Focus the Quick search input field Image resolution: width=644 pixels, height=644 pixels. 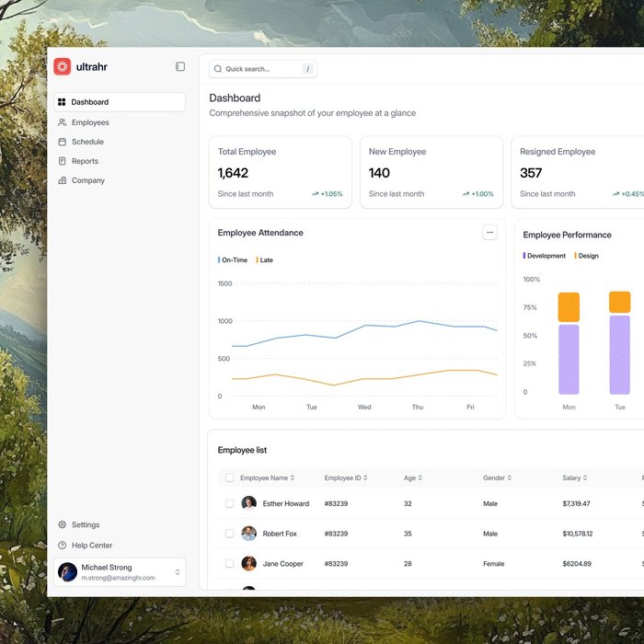pyautogui.click(x=262, y=69)
